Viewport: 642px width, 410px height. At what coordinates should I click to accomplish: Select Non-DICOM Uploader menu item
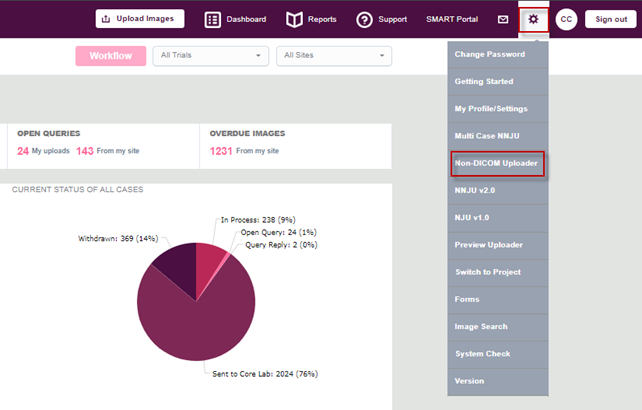497,163
